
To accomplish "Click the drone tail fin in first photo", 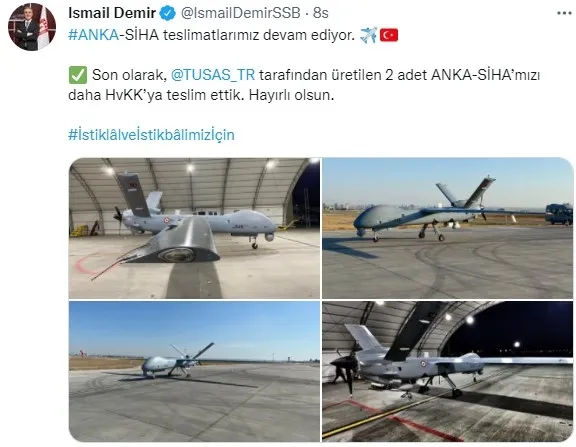I will click(134, 195).
